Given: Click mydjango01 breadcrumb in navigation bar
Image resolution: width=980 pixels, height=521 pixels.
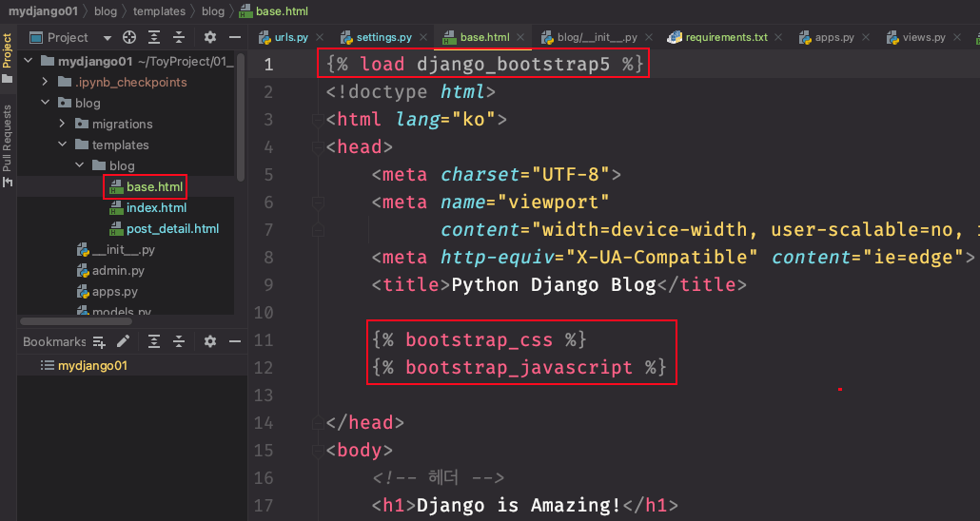Looking at the screenshot, I should [x=43, y=11].
